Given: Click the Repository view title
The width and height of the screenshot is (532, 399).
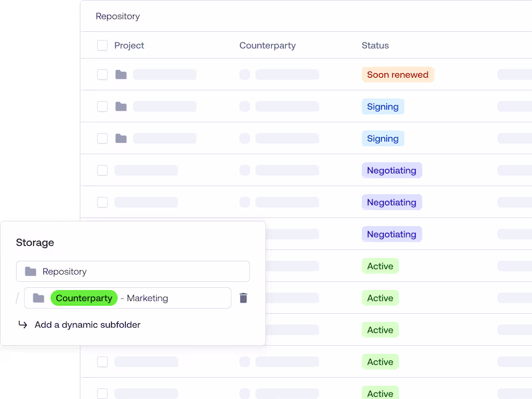Looking at the screenshot, I should [x=118, y=16].
